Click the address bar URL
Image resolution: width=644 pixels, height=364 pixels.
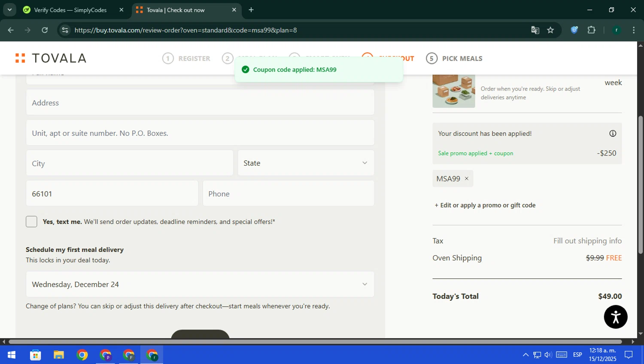pos(185,30)
